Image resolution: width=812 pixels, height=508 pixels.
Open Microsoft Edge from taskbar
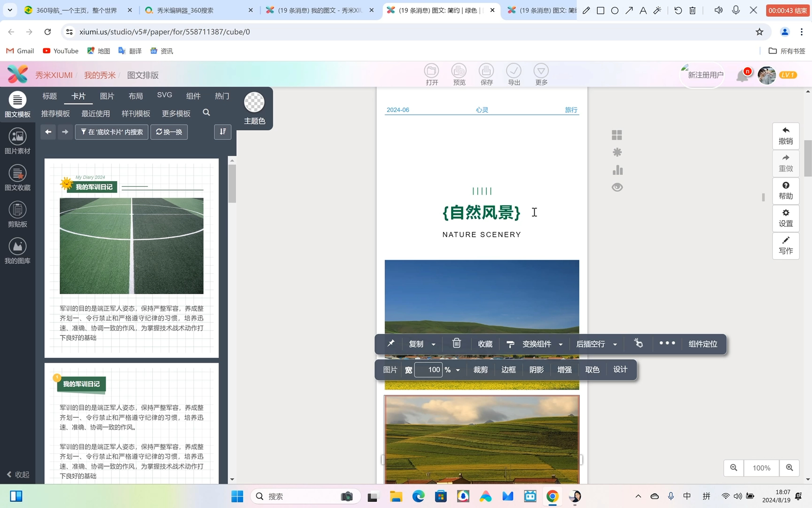point(418,496)
